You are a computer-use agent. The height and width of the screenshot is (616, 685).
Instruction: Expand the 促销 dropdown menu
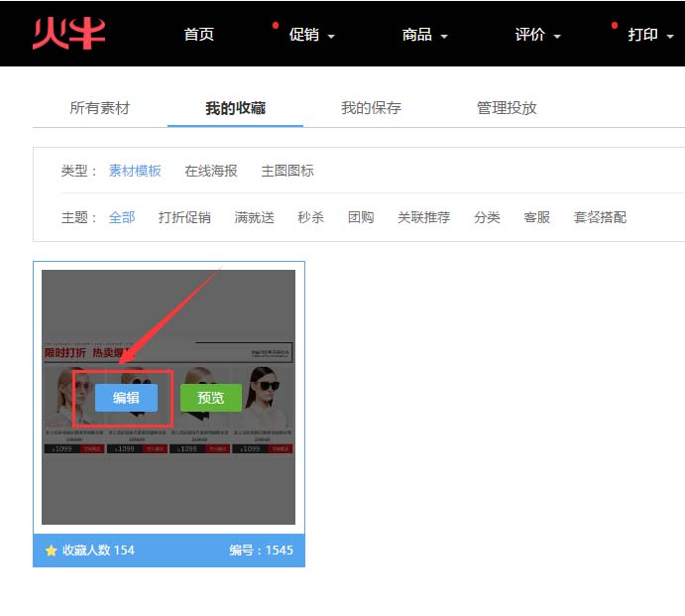point(311,35)
